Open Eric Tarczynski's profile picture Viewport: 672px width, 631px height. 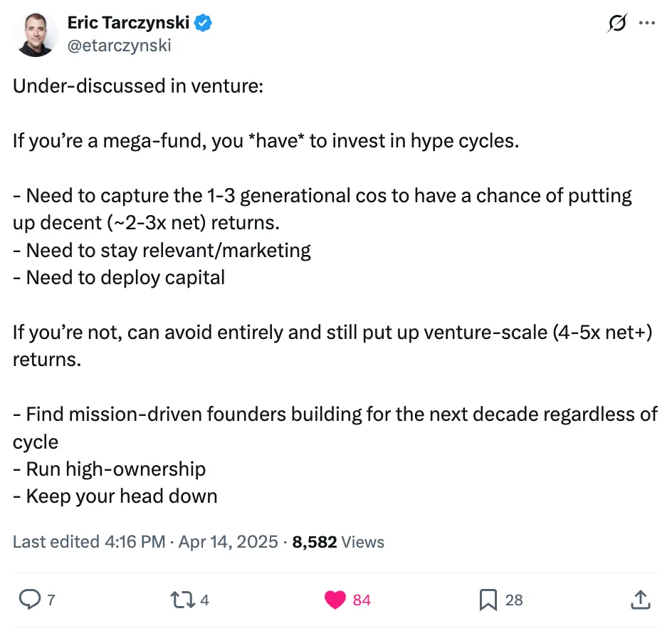coord(35,33)
